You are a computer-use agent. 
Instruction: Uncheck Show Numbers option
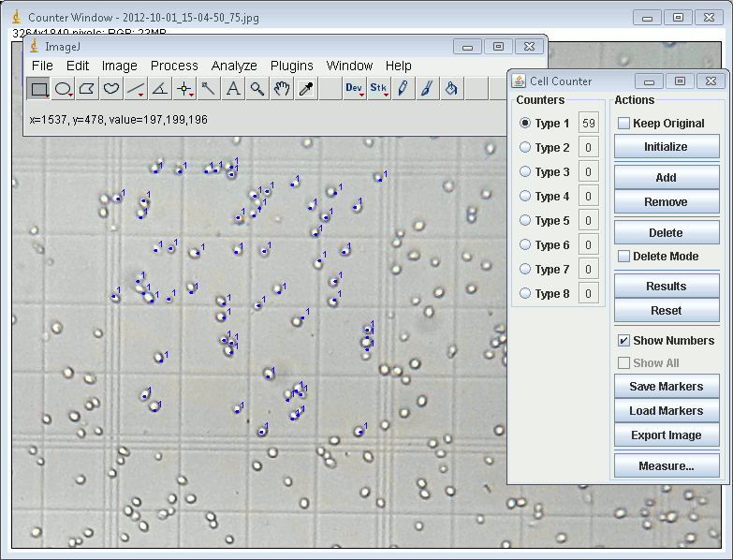(x=624, y=340)
